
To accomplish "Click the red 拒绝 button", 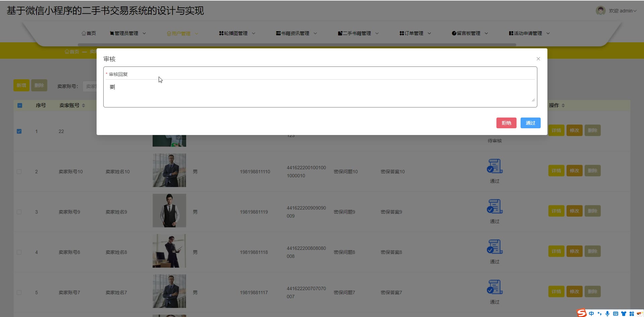I will pos(506,123).
